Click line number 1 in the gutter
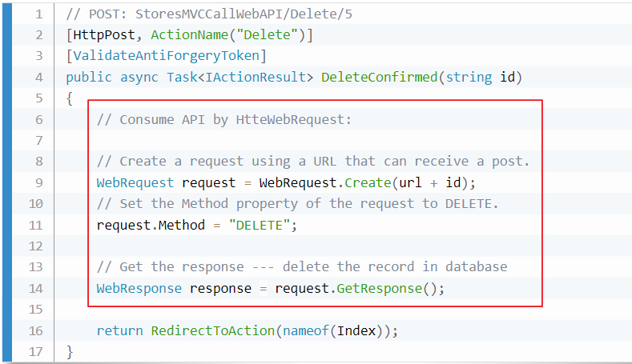The height and width of the screenshot is (364, 632). click(x=39, y=14)
